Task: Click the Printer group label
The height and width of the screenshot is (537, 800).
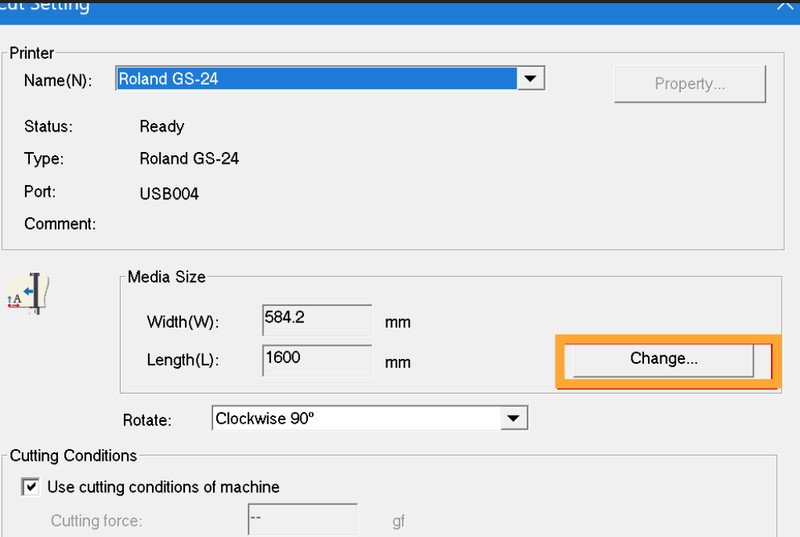Action: click(32, 53)
